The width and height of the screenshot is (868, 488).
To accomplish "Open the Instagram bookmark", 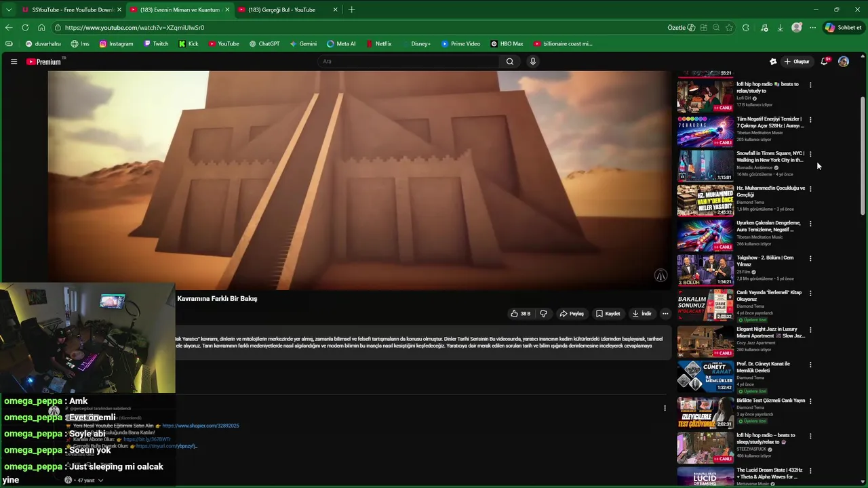I will 116,43.
